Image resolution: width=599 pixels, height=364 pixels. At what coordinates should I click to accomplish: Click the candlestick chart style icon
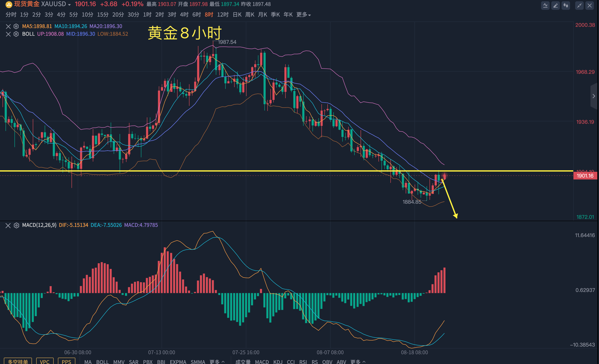[x=566, y=6]
